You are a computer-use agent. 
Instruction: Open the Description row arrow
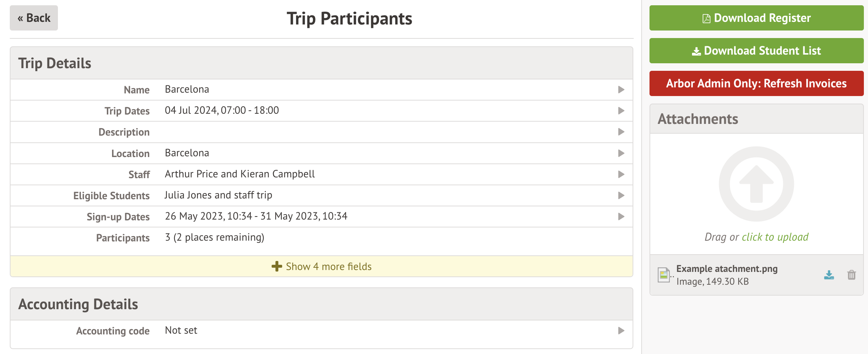(x=621, y=132)
